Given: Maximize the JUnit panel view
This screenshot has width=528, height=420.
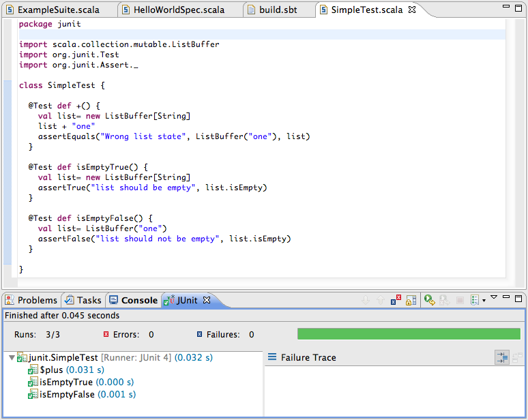Looking at the screenshot, I should (519, 298).
